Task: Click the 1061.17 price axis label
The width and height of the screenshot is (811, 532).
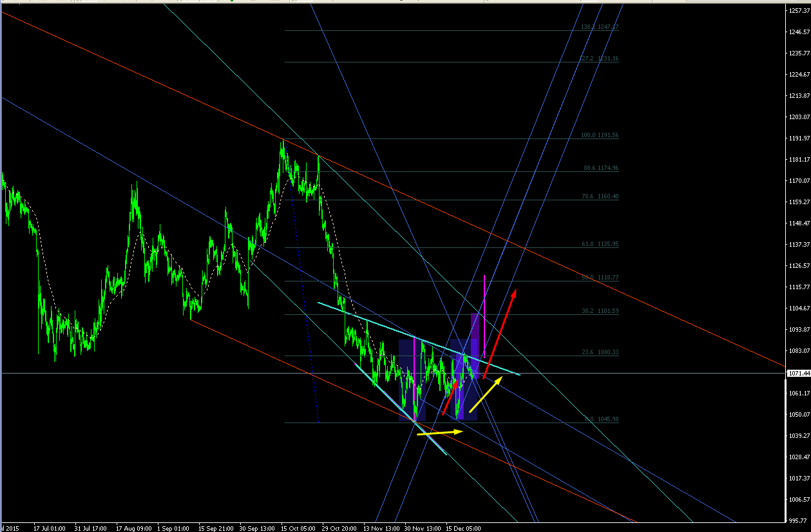Action: click(799, 394)
